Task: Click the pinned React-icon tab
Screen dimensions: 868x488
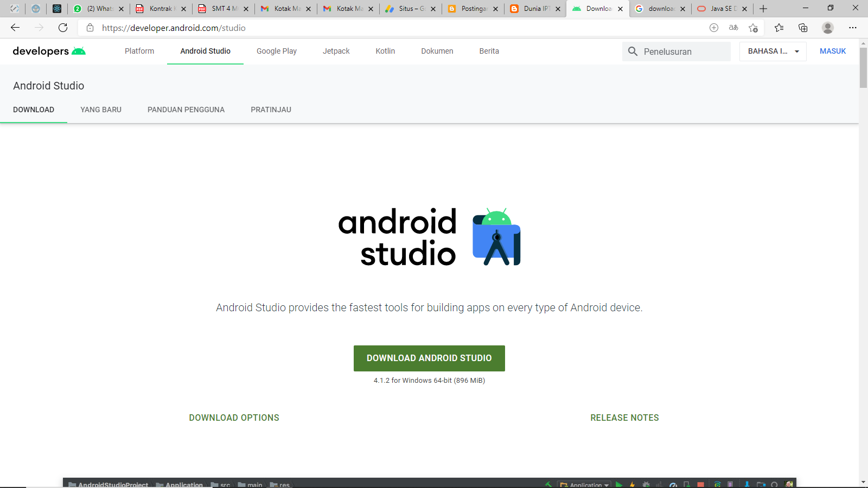Action: coord(57,9)
